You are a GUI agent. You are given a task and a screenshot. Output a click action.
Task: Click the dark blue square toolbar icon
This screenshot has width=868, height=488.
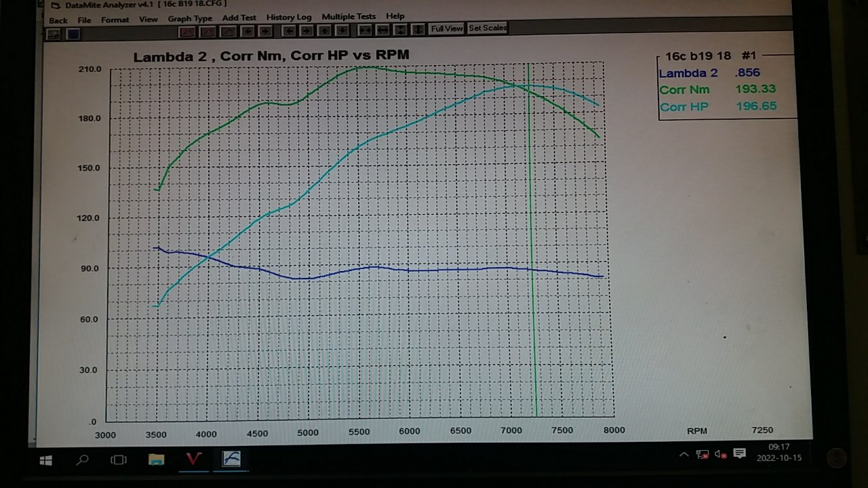coord(73,33)
